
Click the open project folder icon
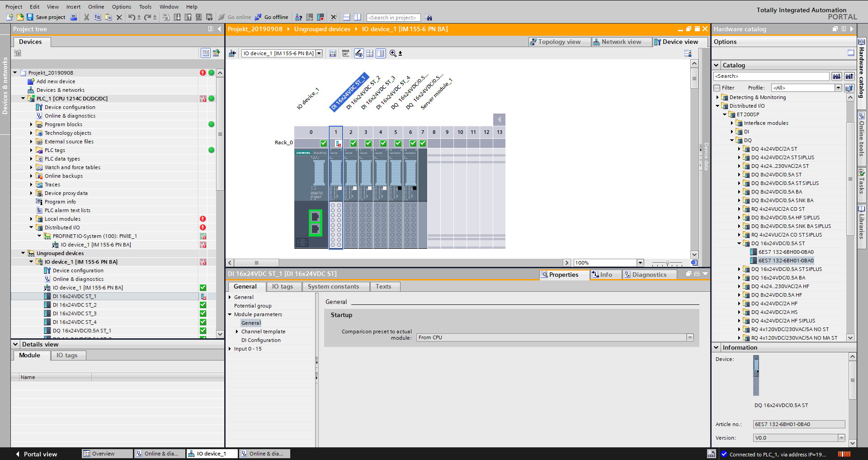tap(20, 17)
